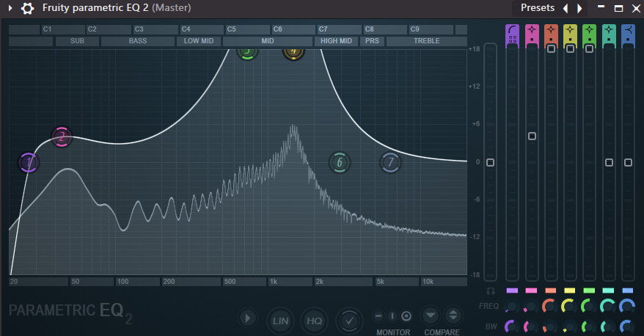Viewport: 644px width, 336px height.
Task: Click the PRS frequency range label
Action: [x=372, y=41]
